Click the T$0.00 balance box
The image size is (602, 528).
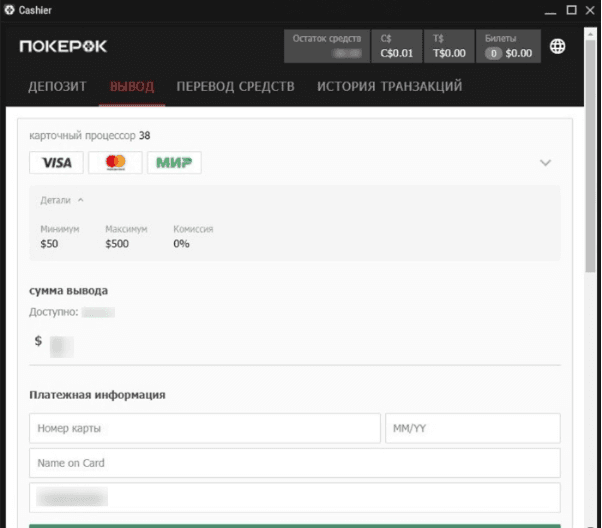449,46
